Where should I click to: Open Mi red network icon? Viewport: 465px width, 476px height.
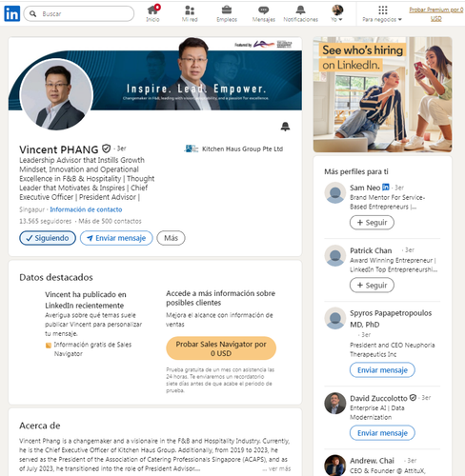coord(190,13)
